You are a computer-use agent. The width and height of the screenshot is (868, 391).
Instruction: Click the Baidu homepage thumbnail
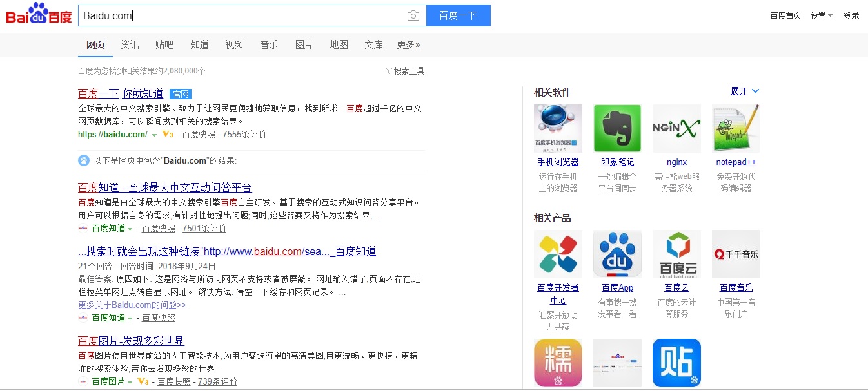[x=617, y=363]
